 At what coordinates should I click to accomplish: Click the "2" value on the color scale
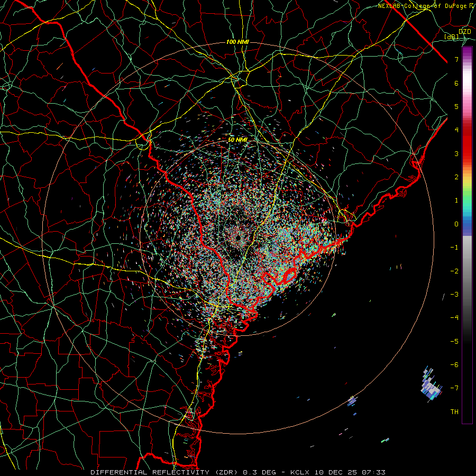(x=456, y=177)
